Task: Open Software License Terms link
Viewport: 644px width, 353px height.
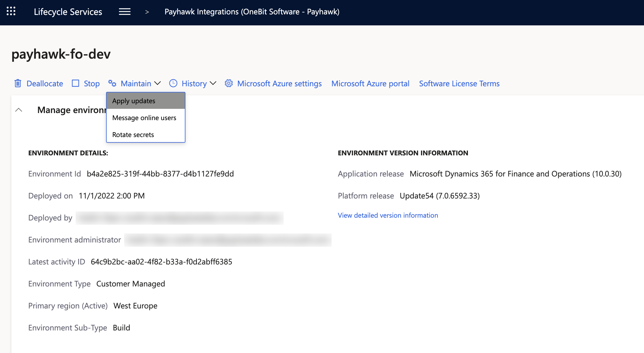Action: pyautogui.click(x=459, y=83)
